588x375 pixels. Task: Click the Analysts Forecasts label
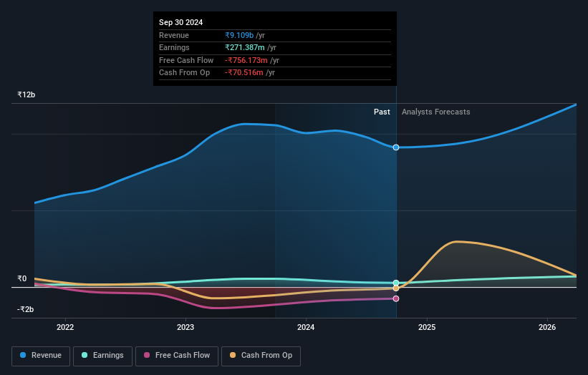click(435, 112)
